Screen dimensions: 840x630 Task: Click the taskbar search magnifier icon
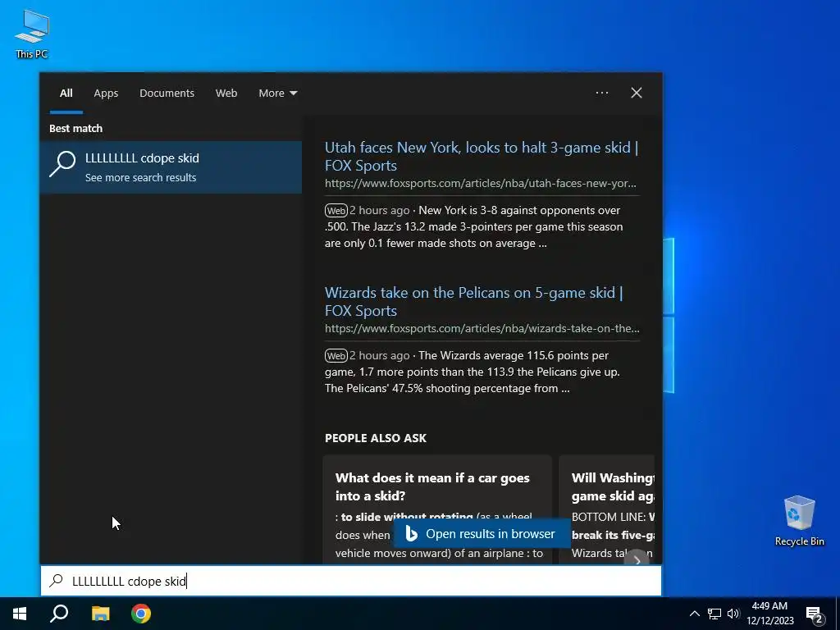[59, 614]
